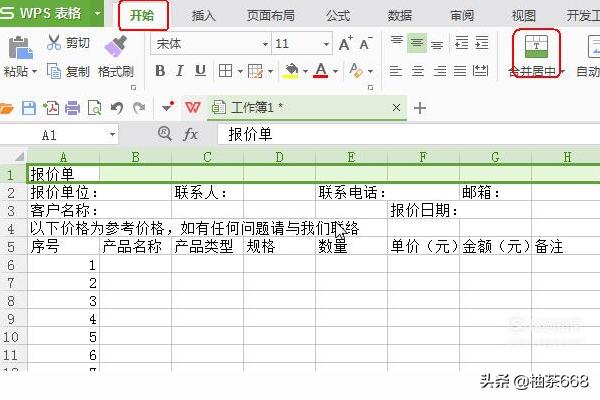Switch to the Insert (插入) tab

click(x=203, y=15)
